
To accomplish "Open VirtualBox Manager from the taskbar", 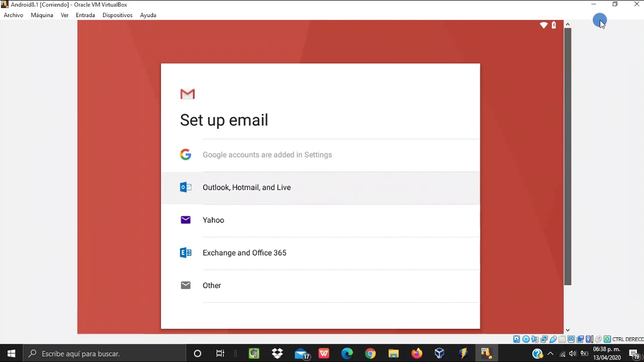I will pos(440,353).
